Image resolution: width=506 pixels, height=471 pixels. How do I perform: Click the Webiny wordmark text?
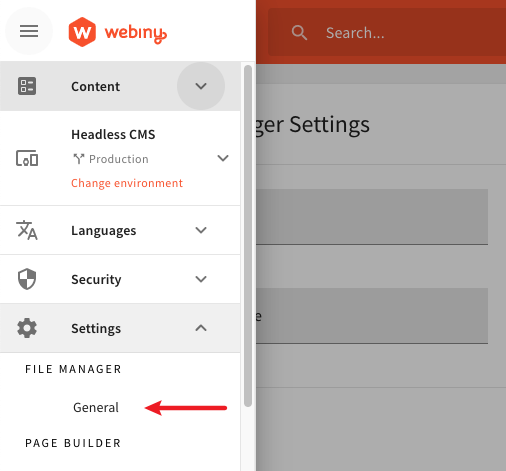coord(136,34)
